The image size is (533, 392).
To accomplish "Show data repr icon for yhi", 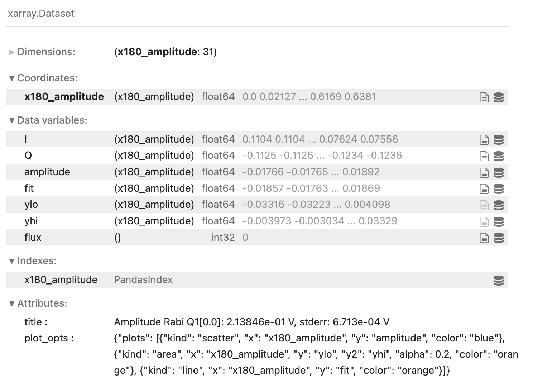I will [x=499, y=221].
